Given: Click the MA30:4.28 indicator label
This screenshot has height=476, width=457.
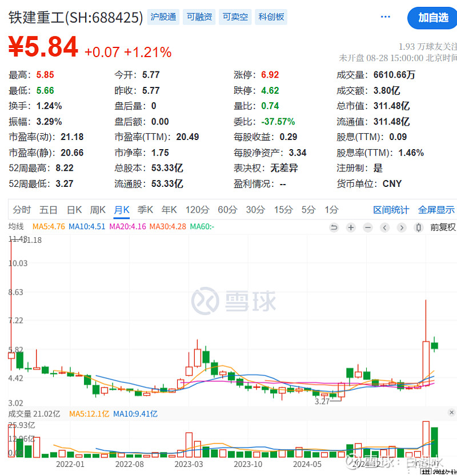Looking at the screenshot, I should 168,226.
